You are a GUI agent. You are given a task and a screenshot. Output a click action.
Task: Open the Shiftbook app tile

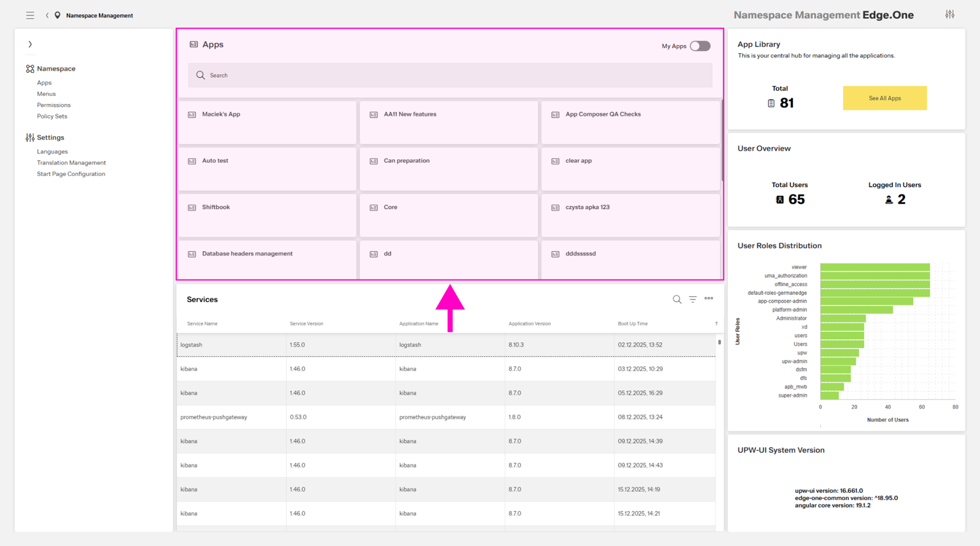[267, 215]
